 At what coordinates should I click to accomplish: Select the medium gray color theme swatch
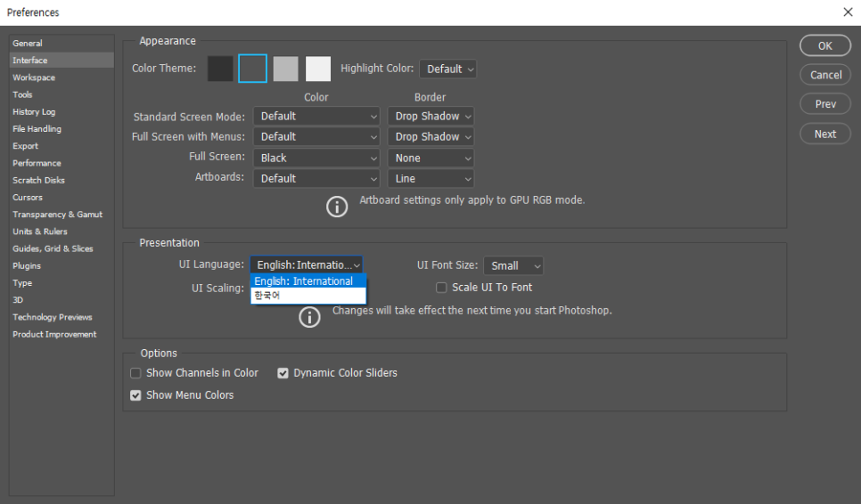pos(285,69)
